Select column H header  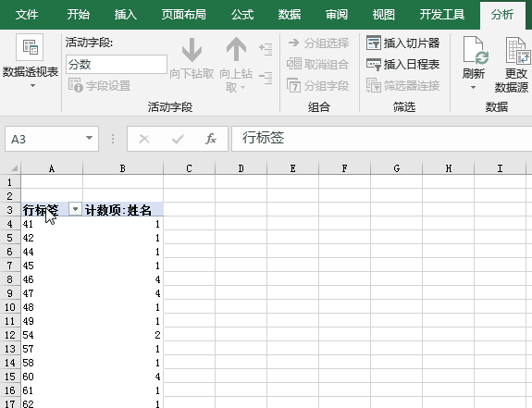(448, 168)
